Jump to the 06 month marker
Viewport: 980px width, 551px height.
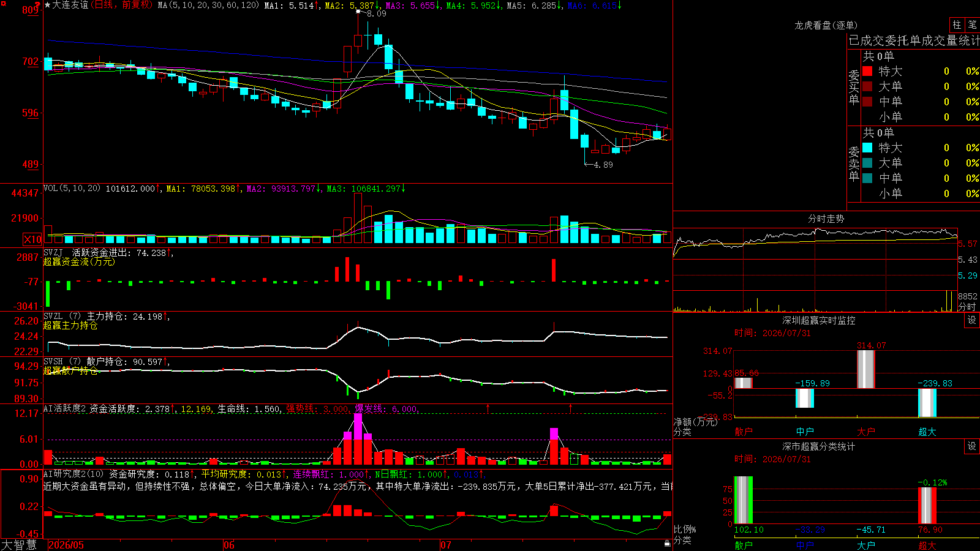(229, 545)
